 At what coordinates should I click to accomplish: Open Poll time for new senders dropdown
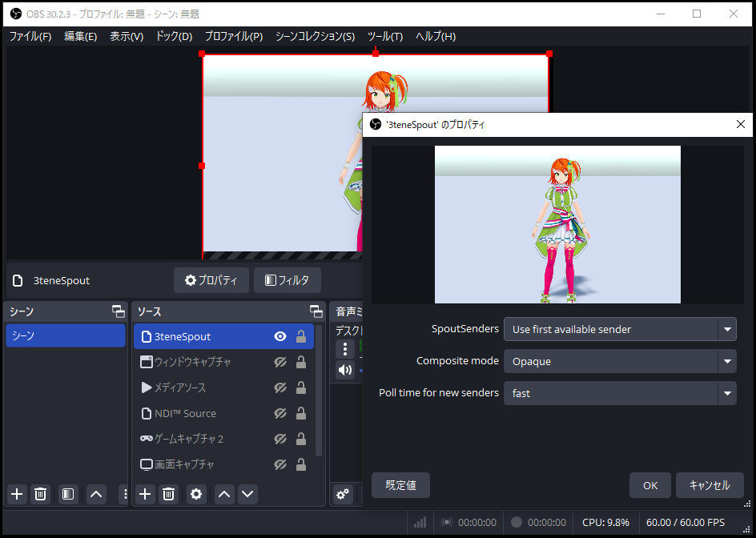(x=620, y=393)
